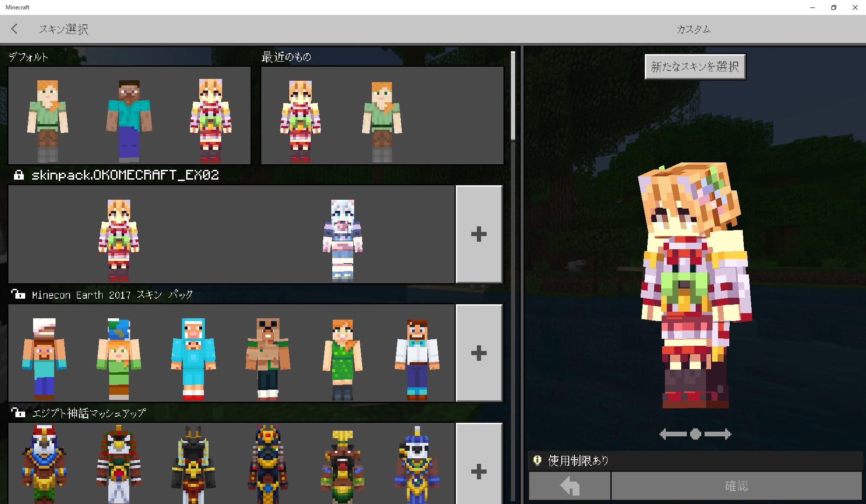Select the Steve skin in Default section
Viewport: 866px width, 504px height.
[x=129, y=120]
